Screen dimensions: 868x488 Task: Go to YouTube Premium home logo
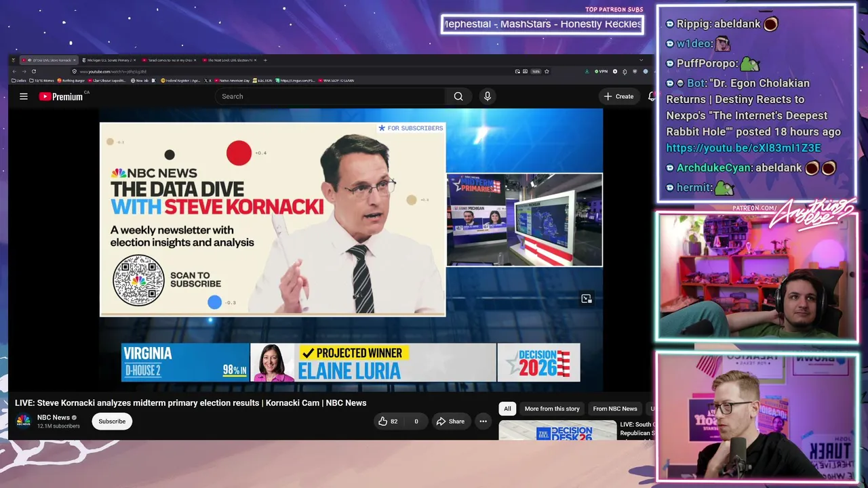pos(61,97)
